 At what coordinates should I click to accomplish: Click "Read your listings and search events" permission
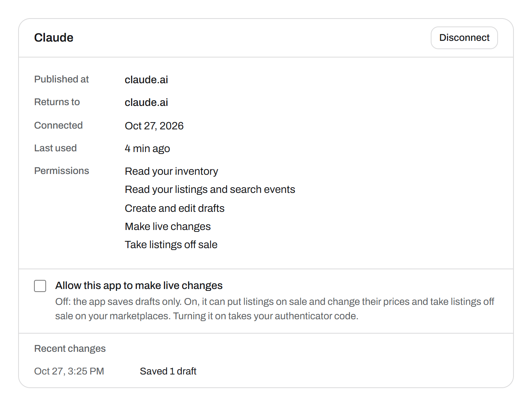[x=210, y=190]
